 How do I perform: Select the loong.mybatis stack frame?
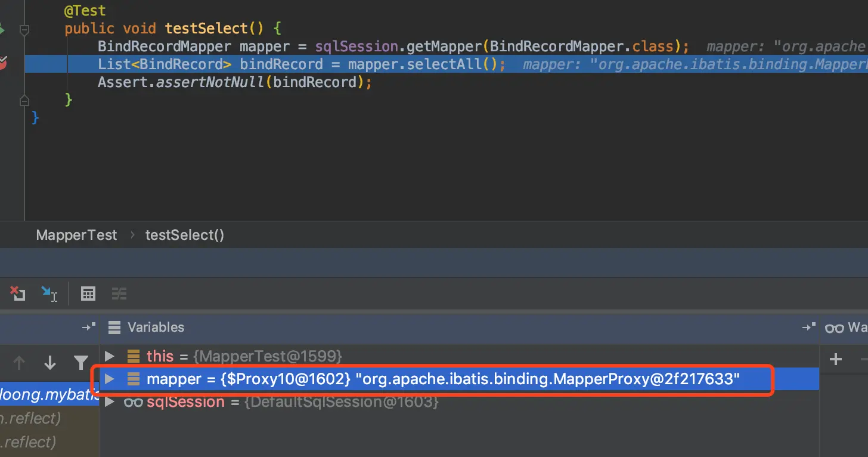point(49,393)
